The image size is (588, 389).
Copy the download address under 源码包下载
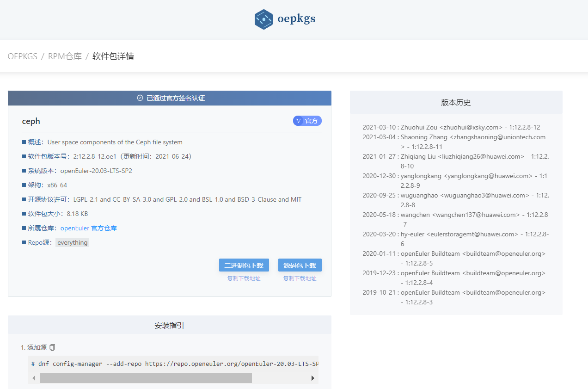(300, 278)
